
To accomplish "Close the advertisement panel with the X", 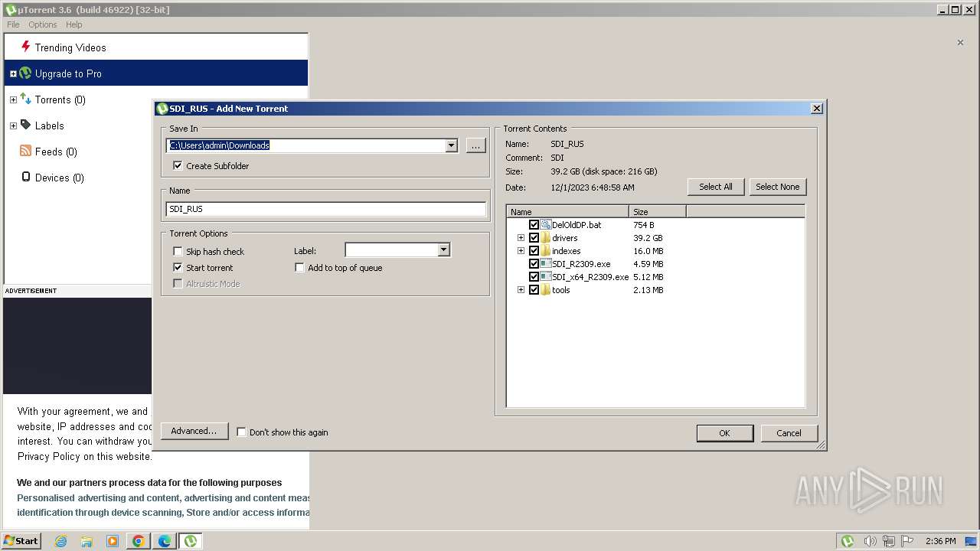I will [x=960, y=43].
